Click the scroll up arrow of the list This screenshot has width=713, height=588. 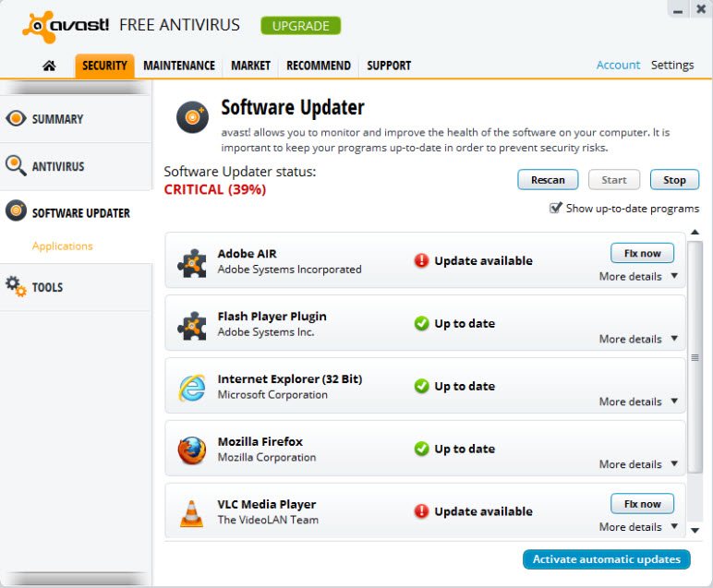click(x=695, y=233)
